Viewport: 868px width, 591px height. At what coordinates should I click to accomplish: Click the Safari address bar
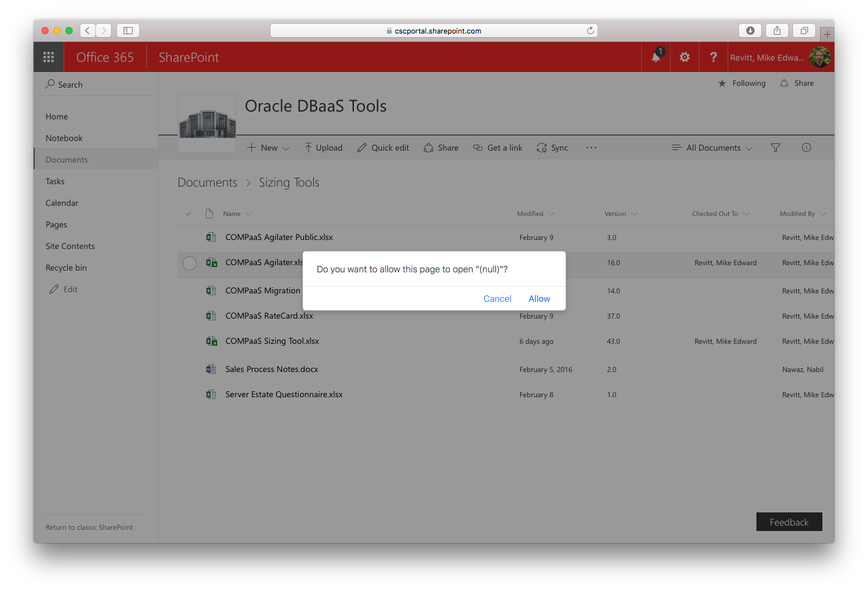point(434,31)
